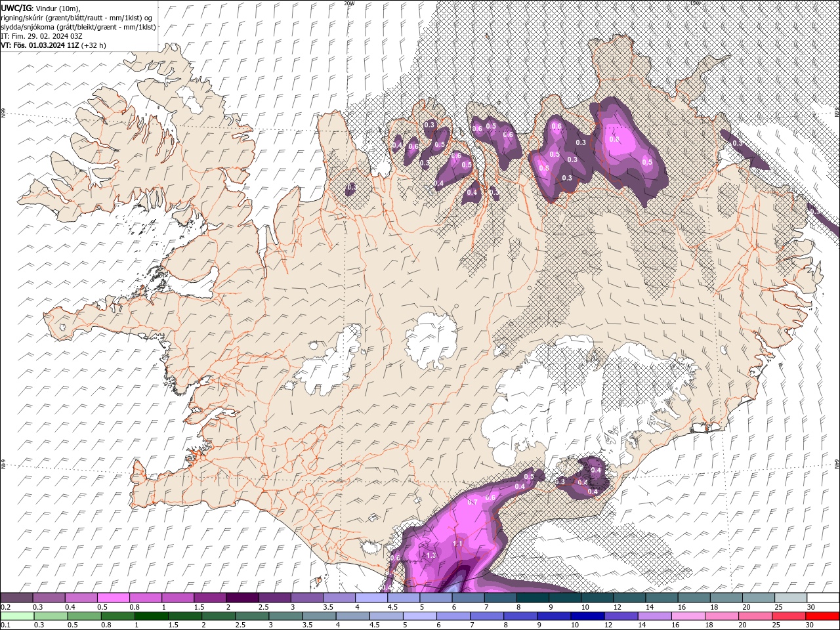
Task: Pick the navy lower swatch between 10 and 12
Action: [x=587, y=616]
